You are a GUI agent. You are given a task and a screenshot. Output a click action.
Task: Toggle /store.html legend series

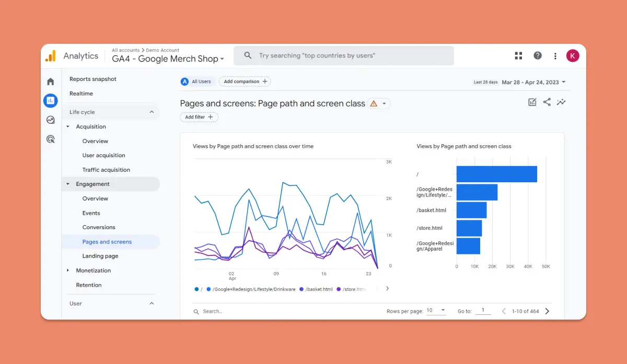point(352,289)
